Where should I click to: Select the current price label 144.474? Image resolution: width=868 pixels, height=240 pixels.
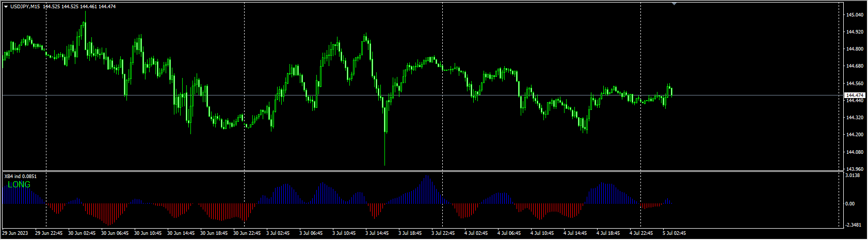(855, 95)
